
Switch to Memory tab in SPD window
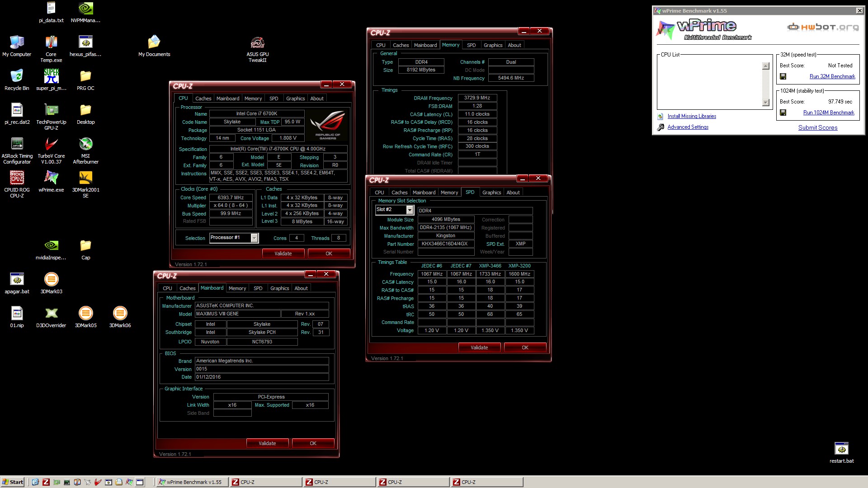pos(449,192)
